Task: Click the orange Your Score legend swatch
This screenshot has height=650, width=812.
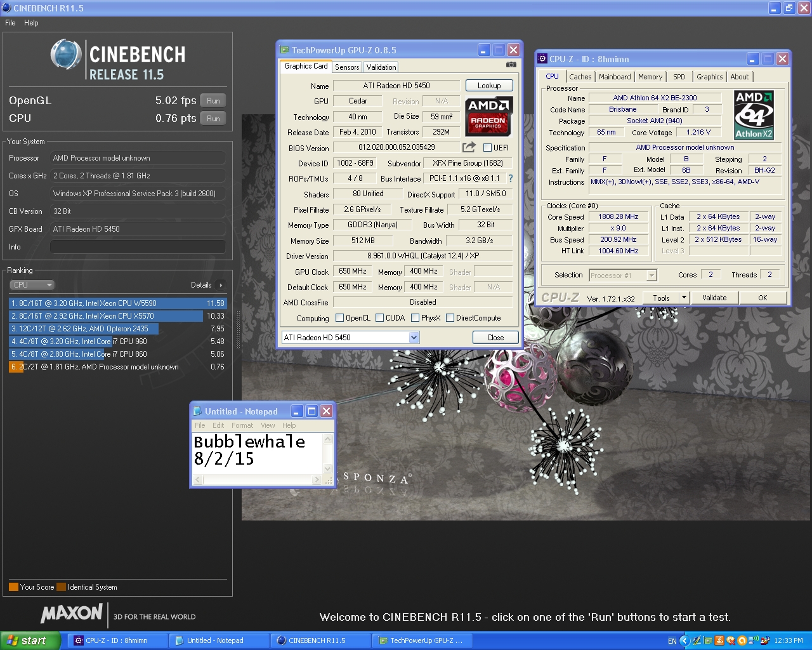Action: click(x=13, y=587)
